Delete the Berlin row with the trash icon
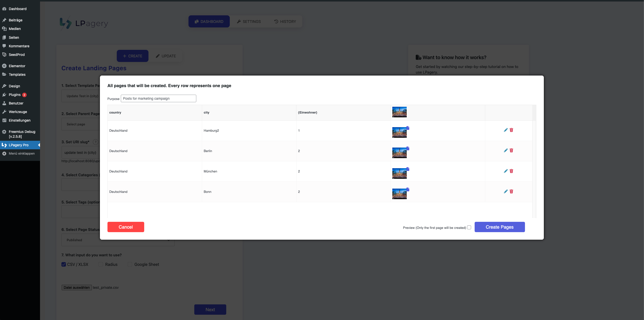 pos(511,150)
